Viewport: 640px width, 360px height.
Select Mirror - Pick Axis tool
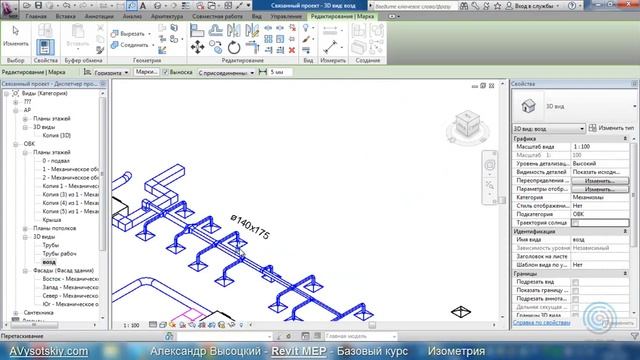pos(234,30)
